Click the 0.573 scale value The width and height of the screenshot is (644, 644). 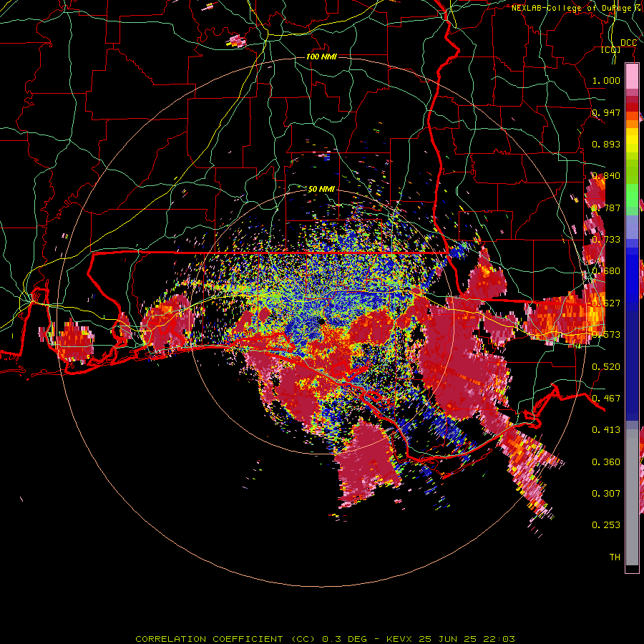point(606,335)
